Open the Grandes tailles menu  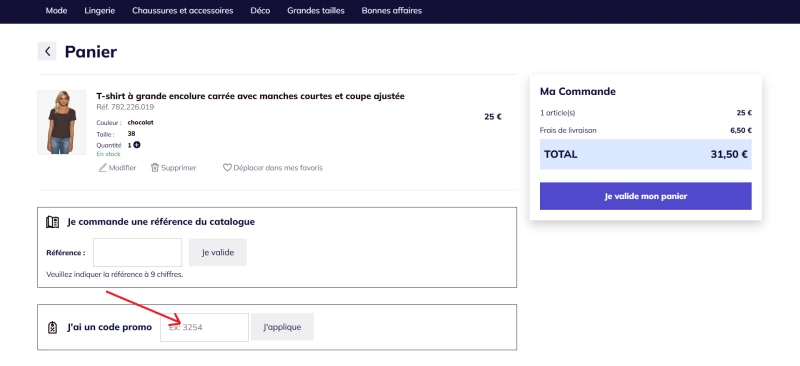(316, 11)
